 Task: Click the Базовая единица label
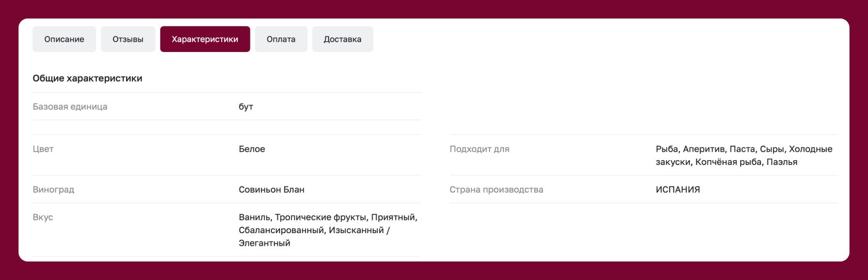tap(70, 106)
